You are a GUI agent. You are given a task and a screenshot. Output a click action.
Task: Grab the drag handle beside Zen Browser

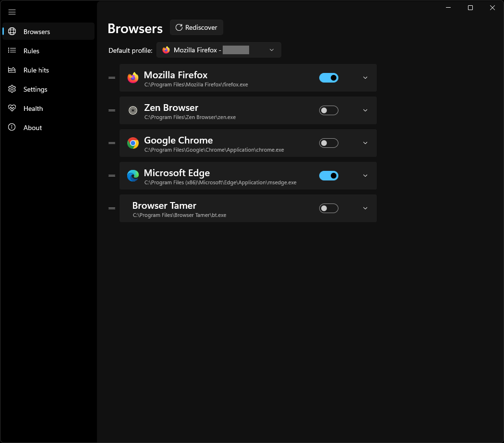[112, 110]
